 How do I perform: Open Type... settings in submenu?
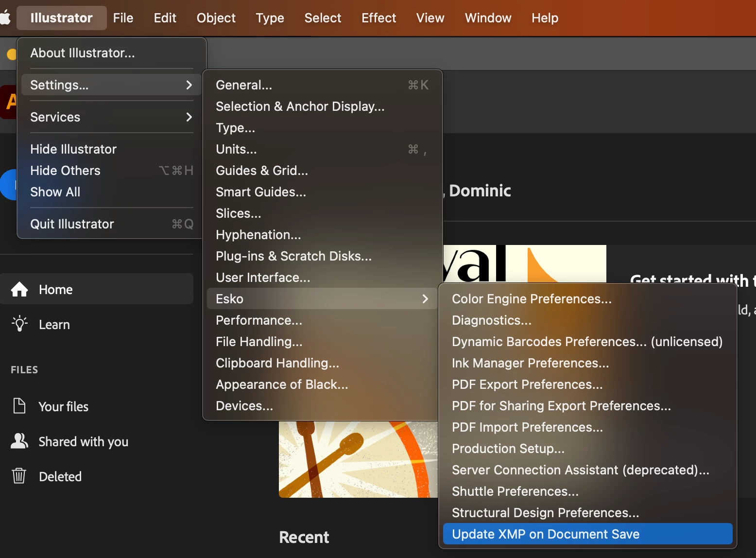tap(323, 128)
